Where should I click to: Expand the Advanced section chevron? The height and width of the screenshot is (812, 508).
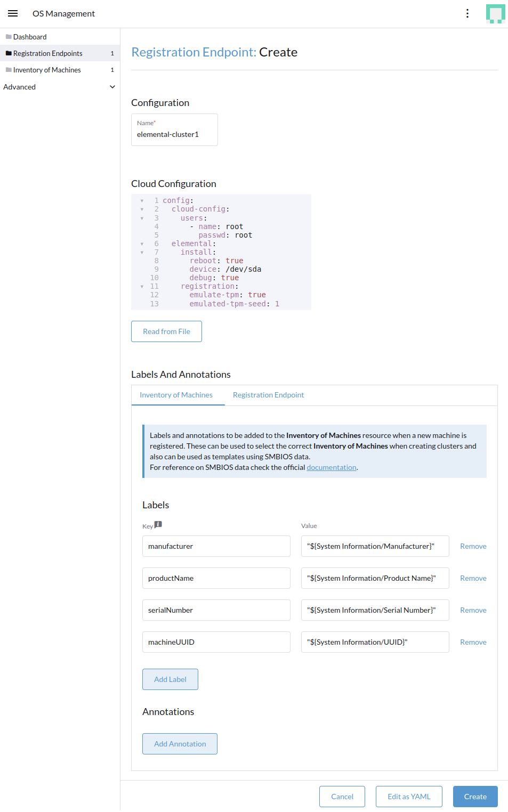point(112,87)
